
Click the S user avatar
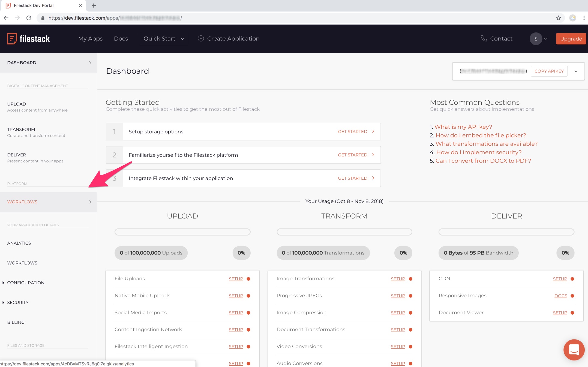point(536,39)
